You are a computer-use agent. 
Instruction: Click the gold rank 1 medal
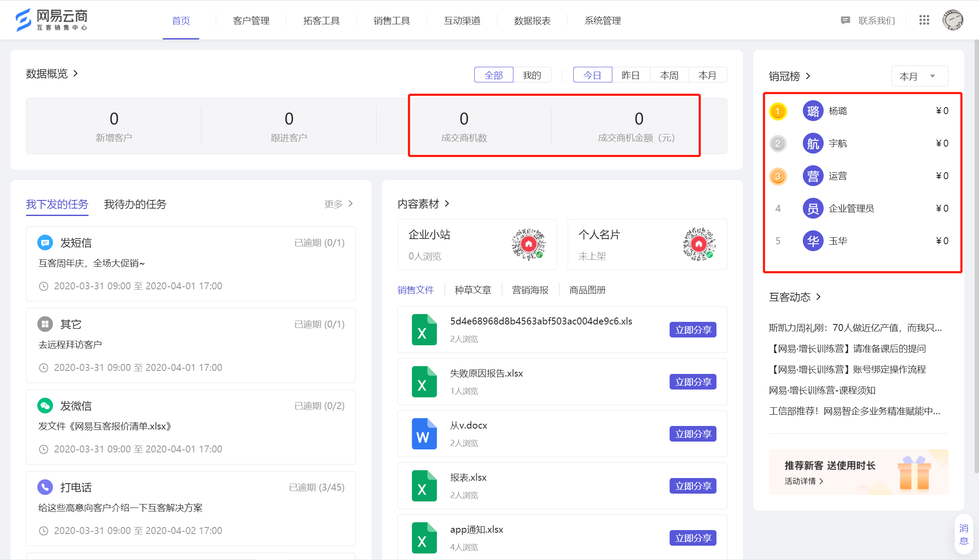[x=778, y=111]
